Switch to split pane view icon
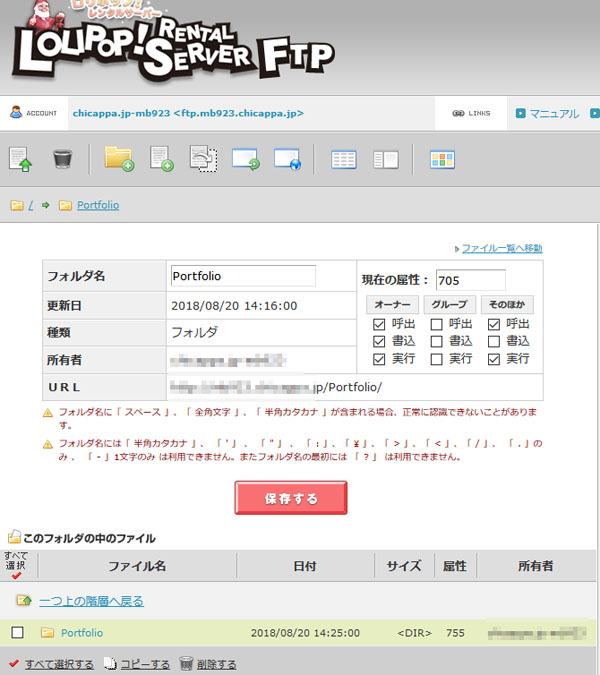 [x=386, y=159]
